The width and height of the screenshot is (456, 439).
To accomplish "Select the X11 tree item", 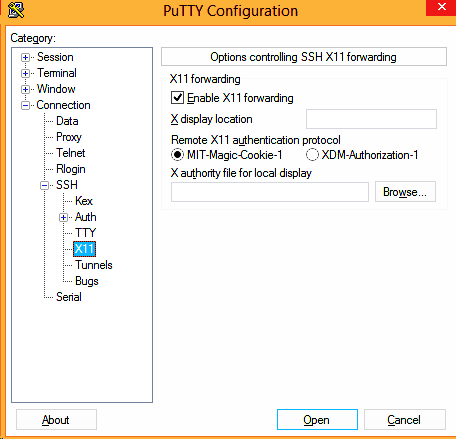I will [85, 249].
